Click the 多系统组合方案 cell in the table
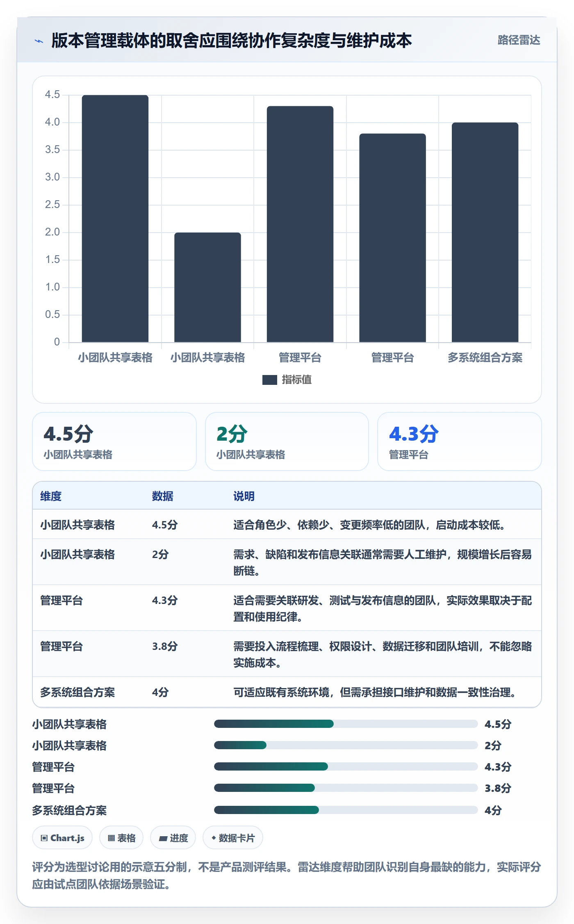The width and height of the screenshot is (574, 924). pyautogui.click(x=77, y=693)
